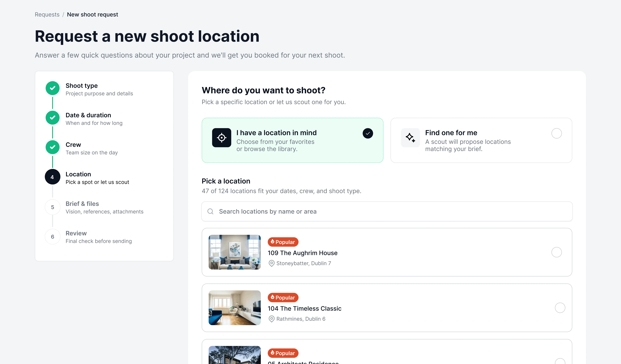Select the 109 The Aughrim House radio button
Image resolution: width=621 pixels, height=364 pixels.
coord(556,252)
